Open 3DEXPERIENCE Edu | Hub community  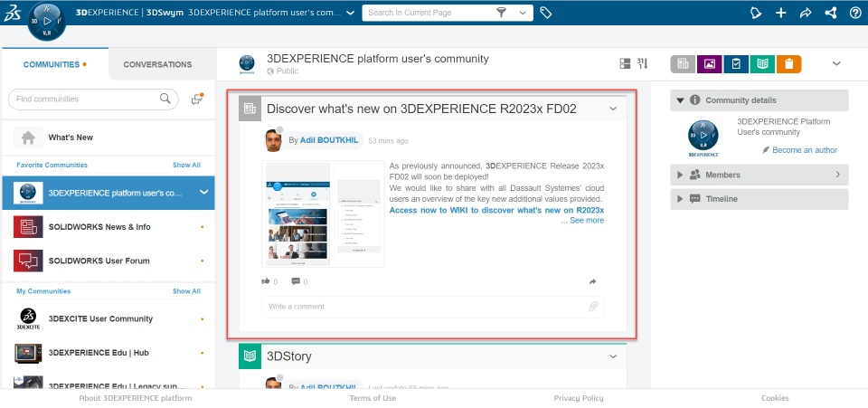pyautogui.click(x=108, y=353)
